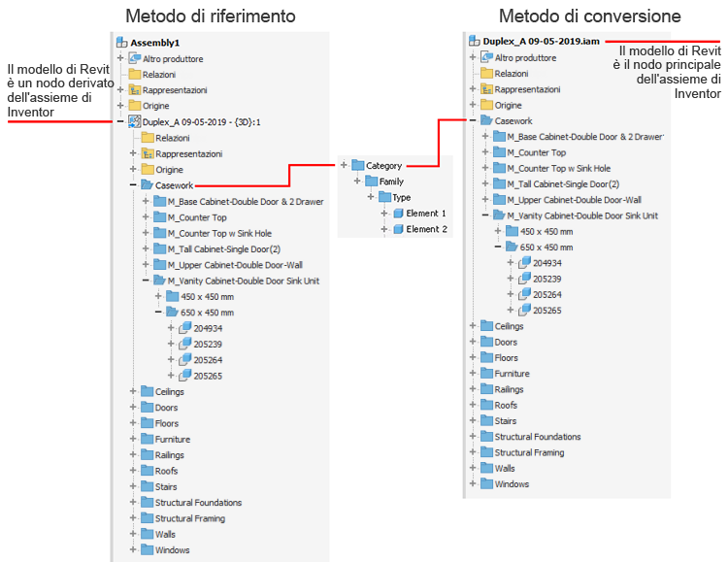Select Structural Foundations in left tree
Viewport: 728px width, 562px height.
[x=198, y=503]
